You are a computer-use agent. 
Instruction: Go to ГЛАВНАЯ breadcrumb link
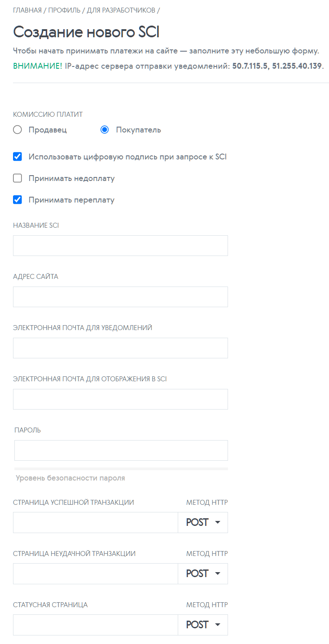click(27, 10)
